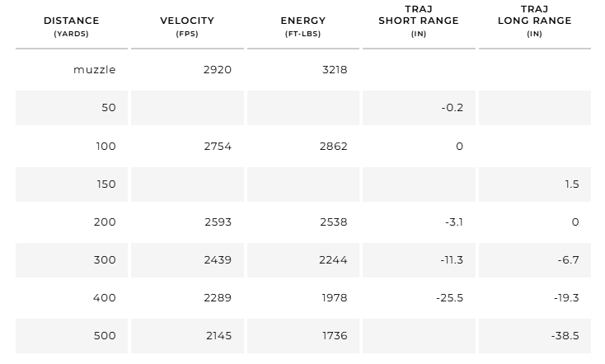Click the Energy (FT-LBS) column header
Screen dimensions: 605x364
[x=302, y=26]
